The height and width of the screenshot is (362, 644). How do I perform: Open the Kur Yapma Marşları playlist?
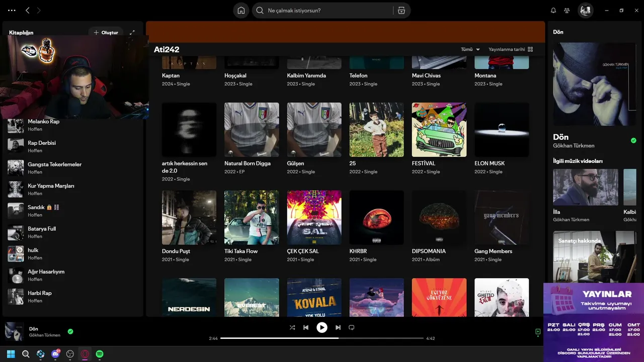(x=73, y=190)
